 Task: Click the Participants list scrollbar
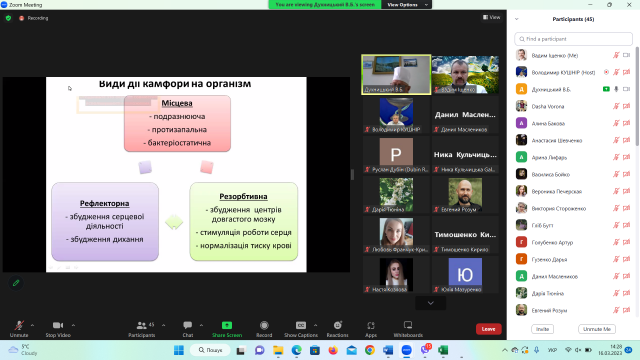[x=637, y=96]
